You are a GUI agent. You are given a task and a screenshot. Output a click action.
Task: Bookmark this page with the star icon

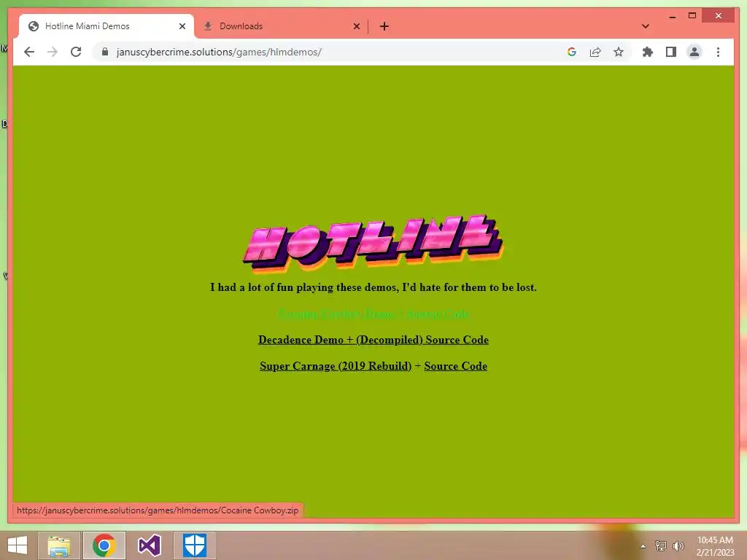tap(619, 52)
